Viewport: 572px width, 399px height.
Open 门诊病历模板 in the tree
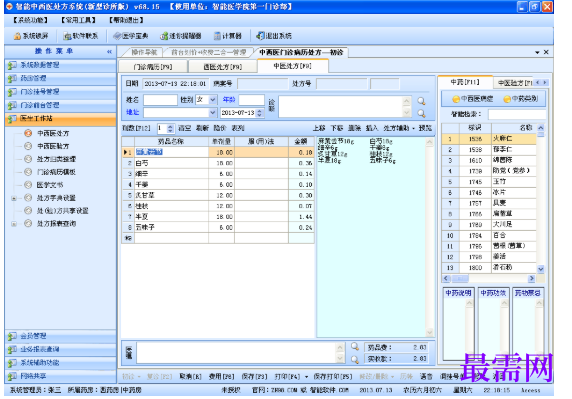pyautogui.click(x=56, y=172)
